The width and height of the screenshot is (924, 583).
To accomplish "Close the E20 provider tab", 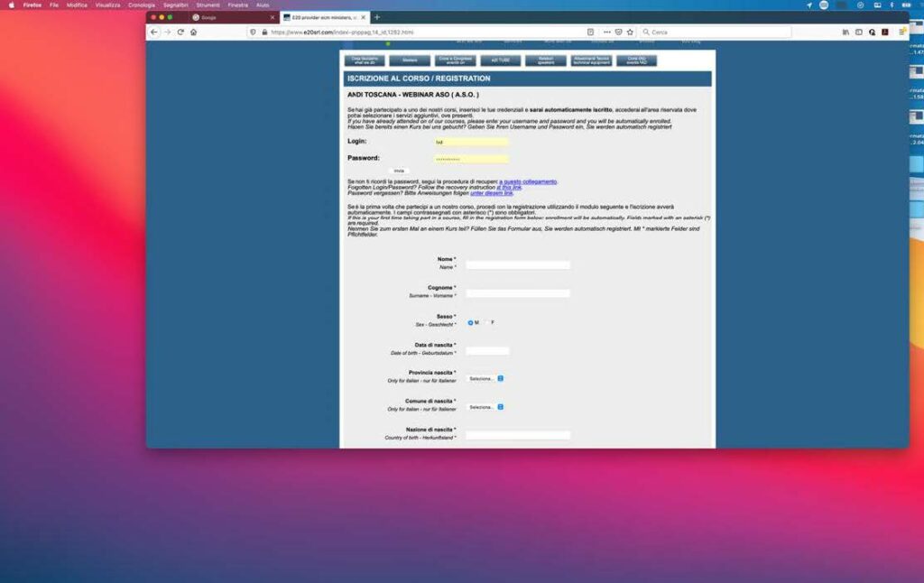I will point(363,18).
